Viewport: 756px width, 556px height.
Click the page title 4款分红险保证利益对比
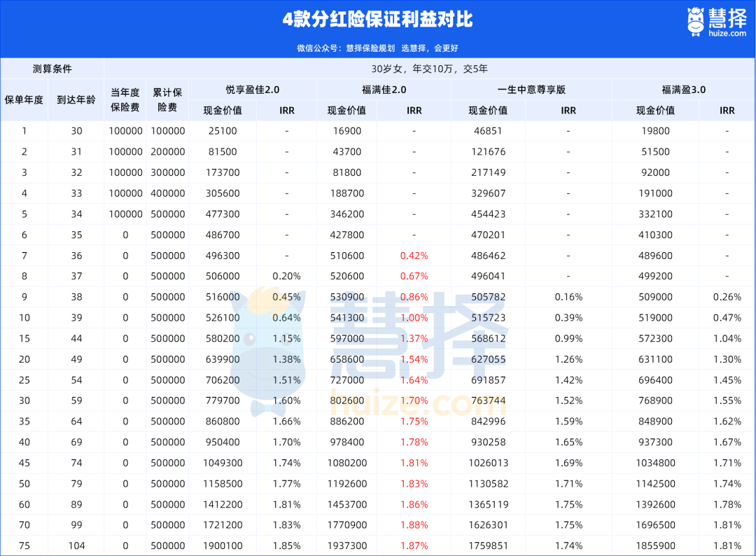[378, 20]
